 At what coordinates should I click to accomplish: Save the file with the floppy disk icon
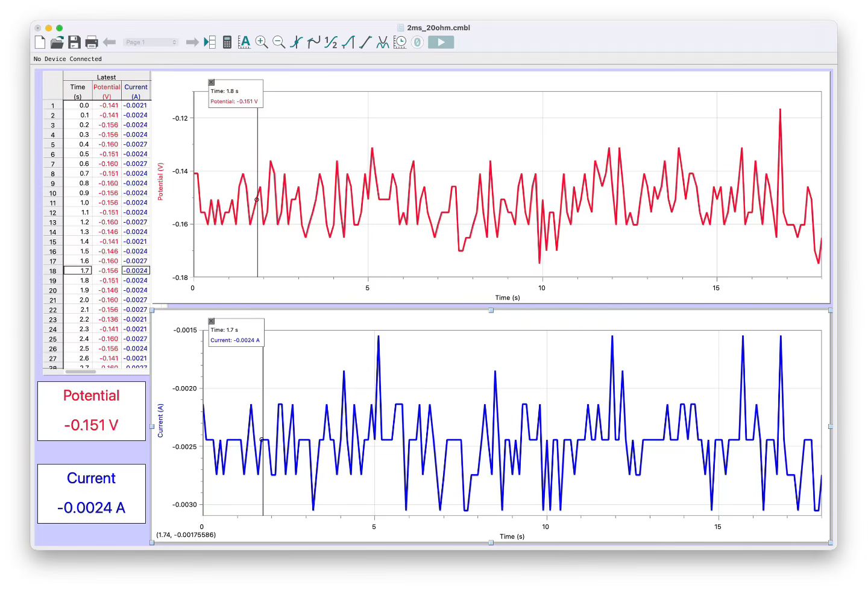click(74, 42)
